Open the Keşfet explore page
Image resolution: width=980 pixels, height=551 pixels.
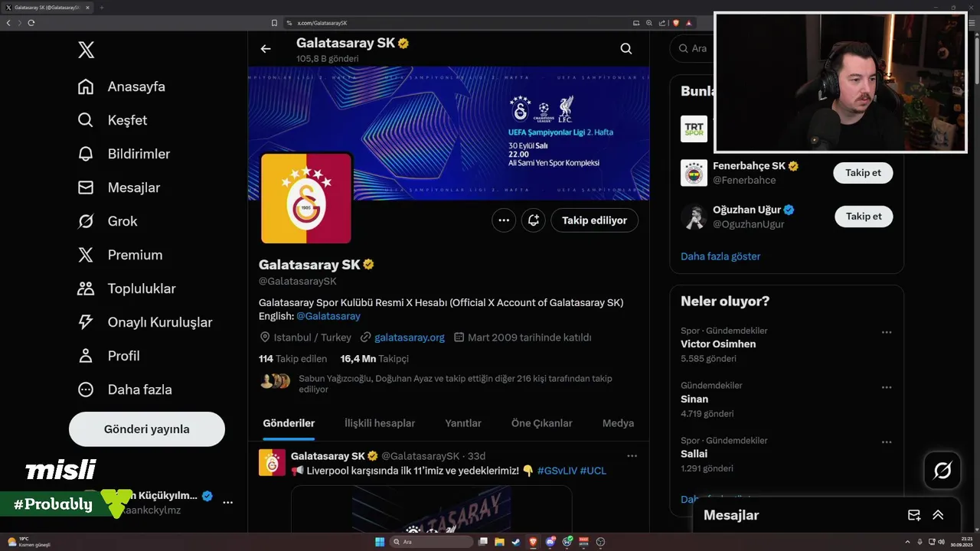tap(113, 120)
